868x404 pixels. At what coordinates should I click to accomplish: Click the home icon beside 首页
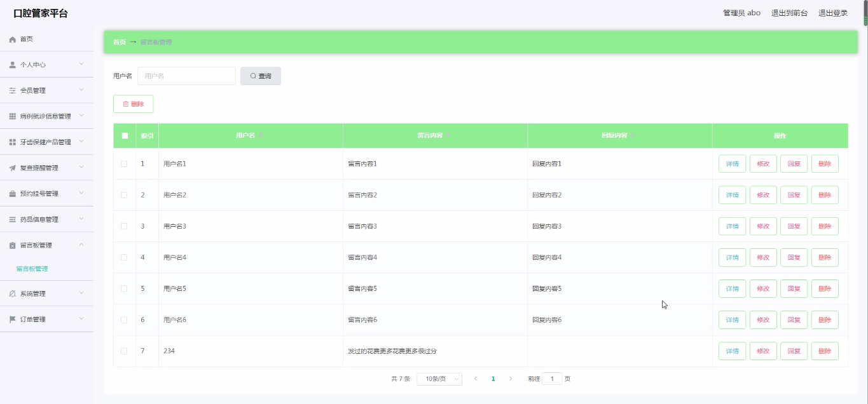coord(12,39)
